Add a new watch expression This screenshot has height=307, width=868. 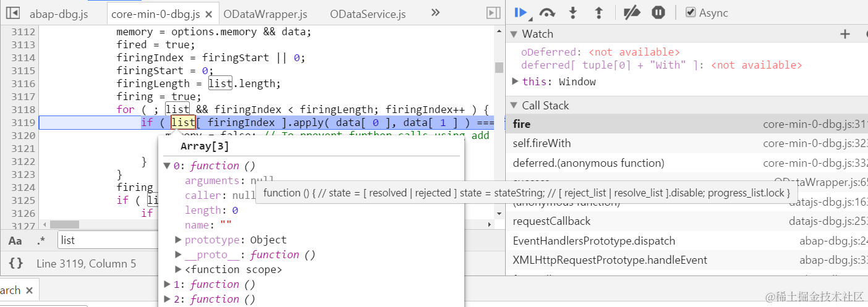tap(845, 34)
